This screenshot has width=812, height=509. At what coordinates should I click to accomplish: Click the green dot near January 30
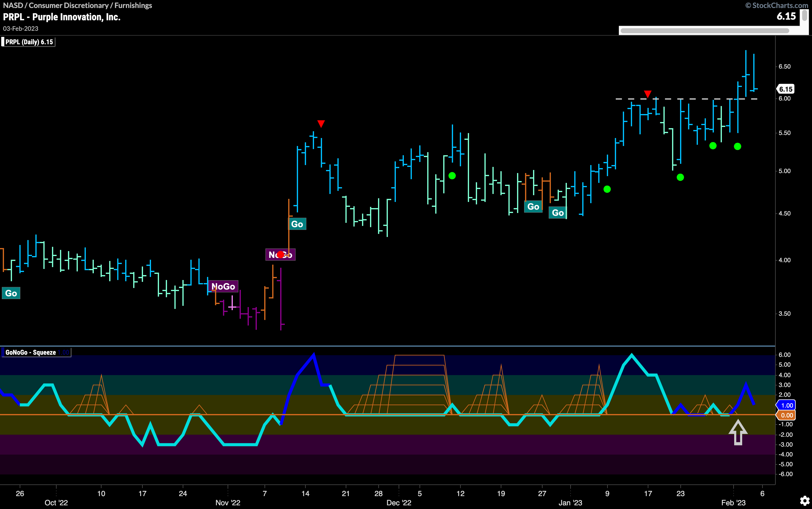713,146
